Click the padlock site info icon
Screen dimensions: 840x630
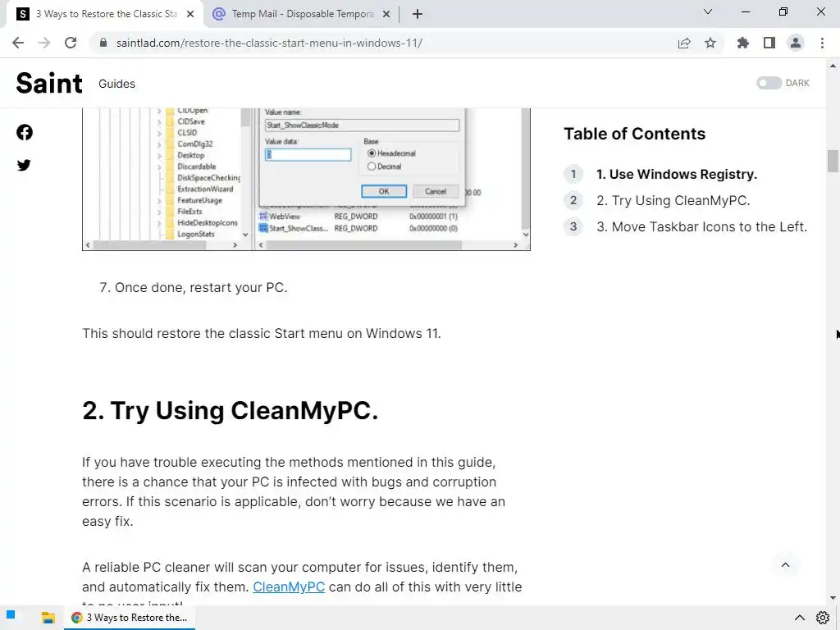point(103,43)
